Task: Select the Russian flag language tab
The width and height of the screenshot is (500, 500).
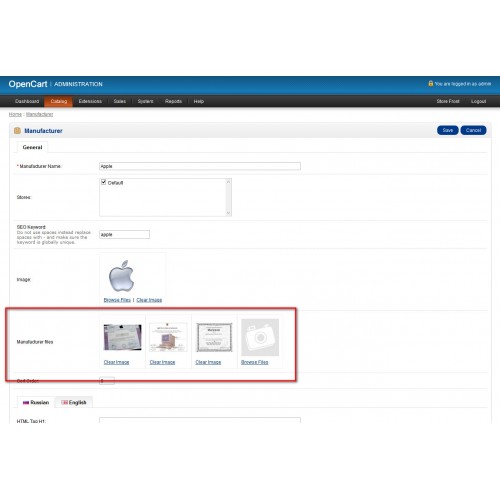Action: tap(36, 402)
